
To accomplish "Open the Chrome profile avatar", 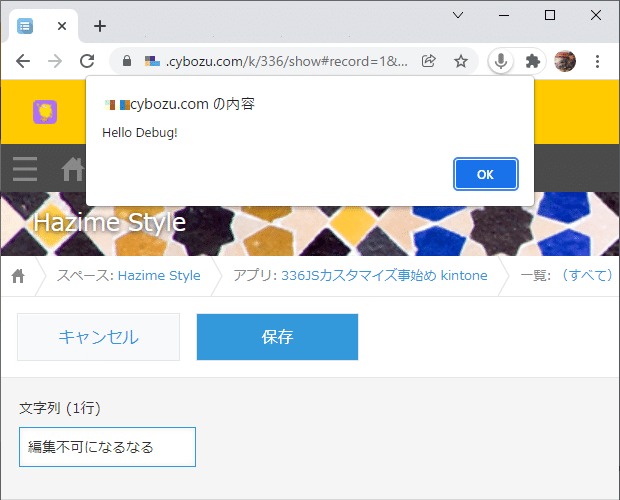I will 565,61.
